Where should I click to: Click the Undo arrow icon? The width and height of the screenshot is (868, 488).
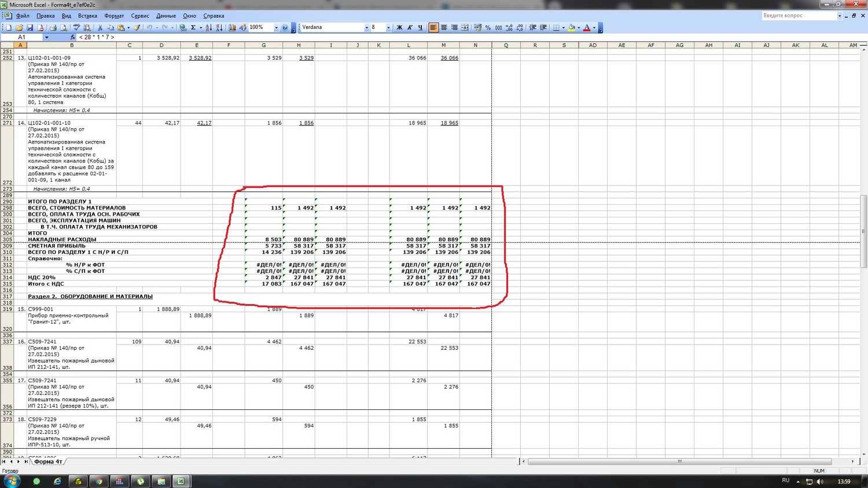click(x=149, y=27)
